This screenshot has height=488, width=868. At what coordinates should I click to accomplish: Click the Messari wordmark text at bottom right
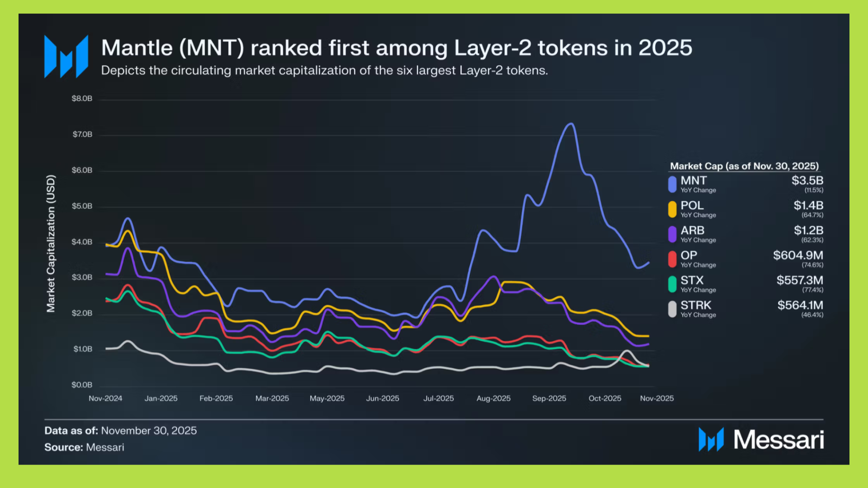[x=778, y=440]
